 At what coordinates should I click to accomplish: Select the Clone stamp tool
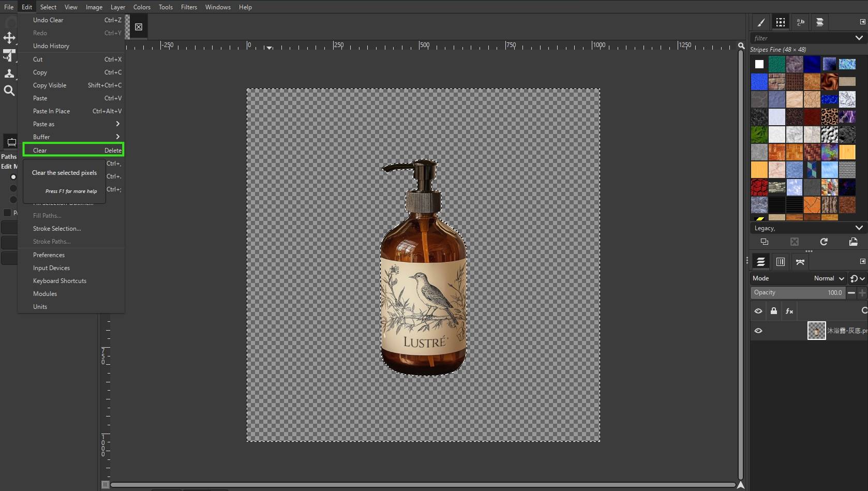tap(9, 73)
